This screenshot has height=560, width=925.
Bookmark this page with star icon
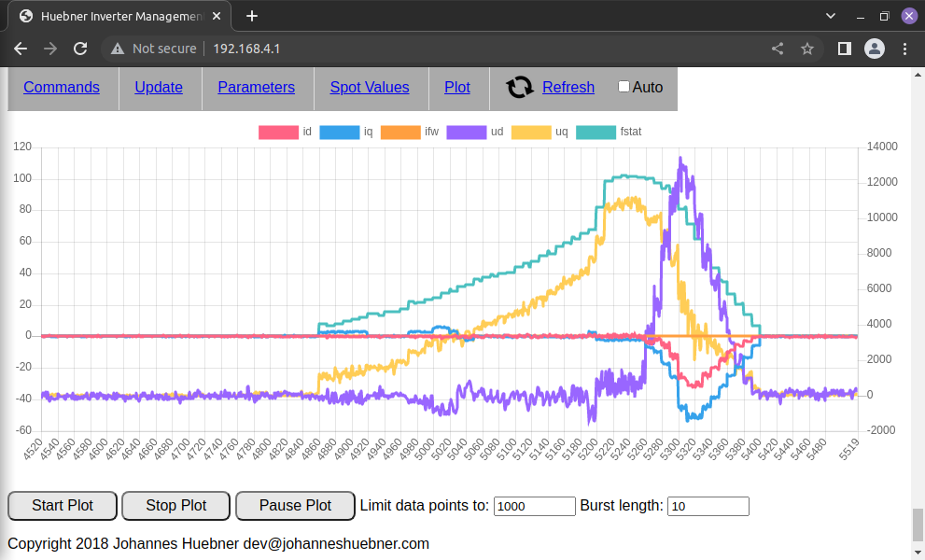(807, 49)
